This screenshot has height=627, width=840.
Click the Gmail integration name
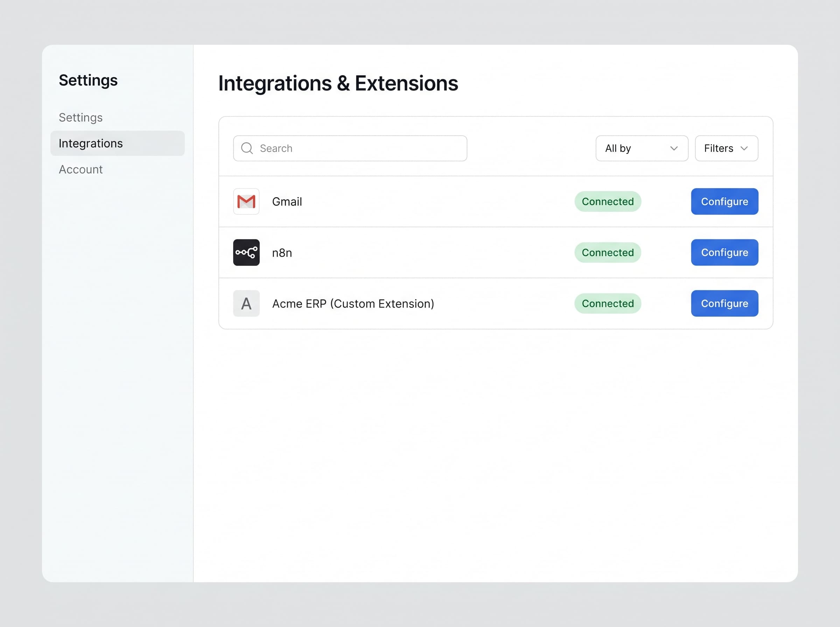point(287,202)
